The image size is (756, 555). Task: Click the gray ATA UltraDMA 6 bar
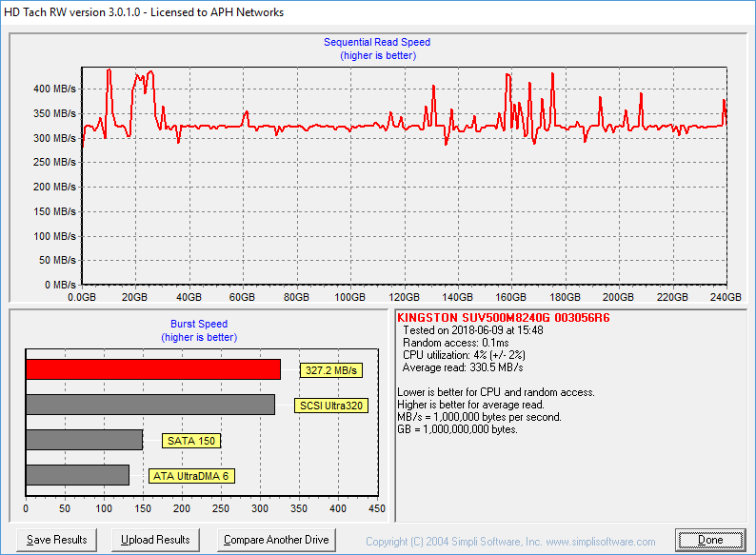click(x=77, y=475)
